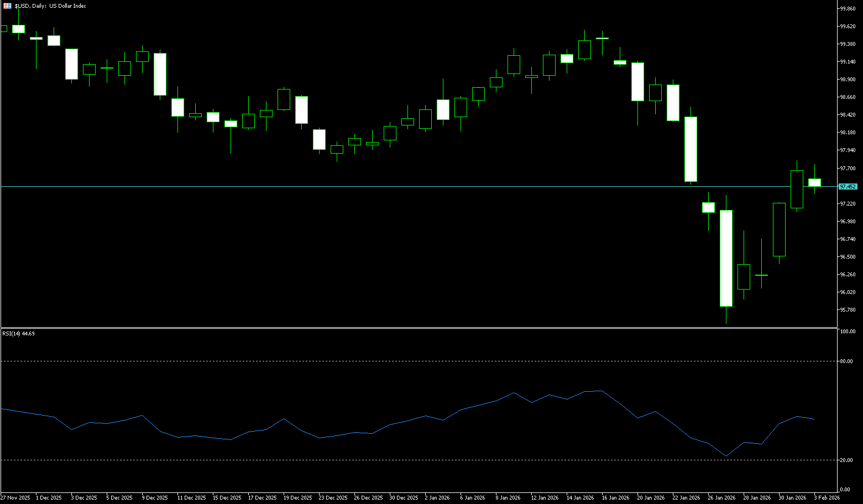This screenshot has width=863, height=504.
Task: Select the large white candle above the price line
Action: (x=691, y=149)
